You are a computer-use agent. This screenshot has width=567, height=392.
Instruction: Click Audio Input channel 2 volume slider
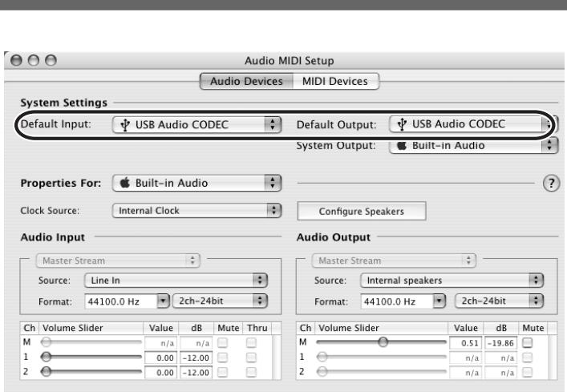pyautogui.click(x=91, y=371)
